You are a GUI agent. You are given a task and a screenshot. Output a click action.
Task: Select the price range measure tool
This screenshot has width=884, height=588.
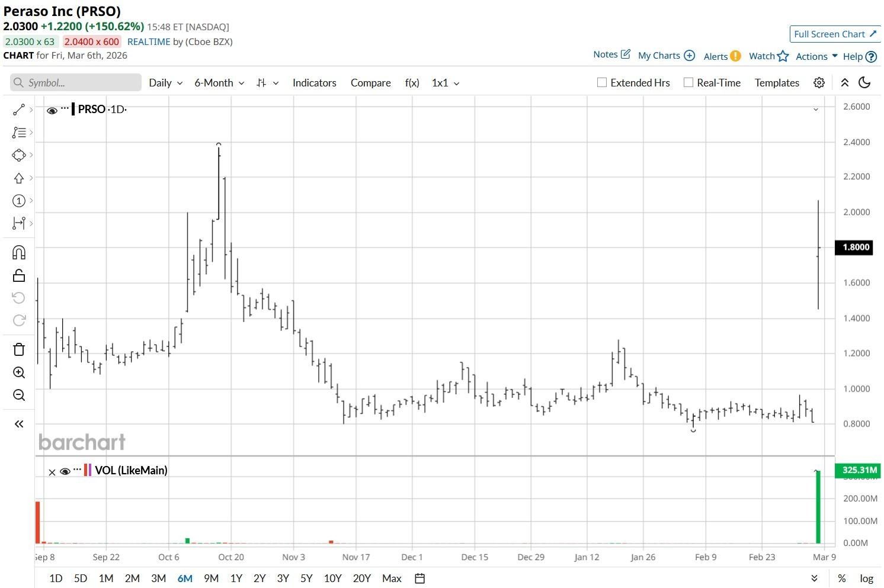pyautogui.click(x=19, y=223)
